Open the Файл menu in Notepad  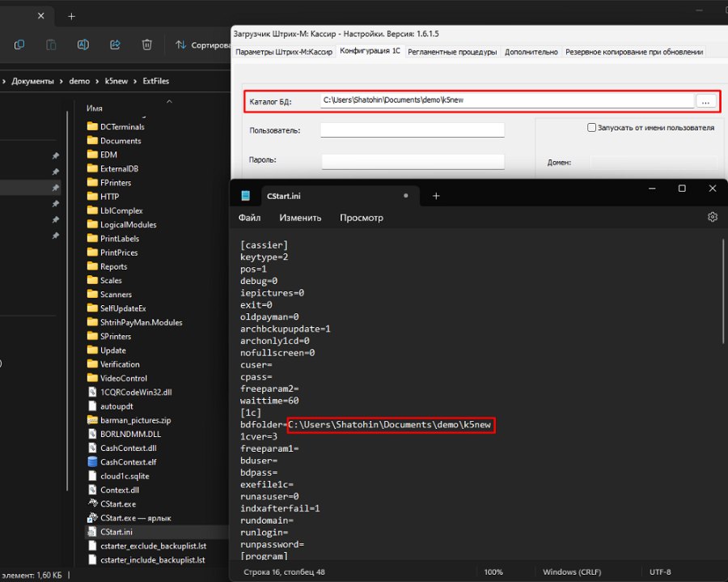[249, 218]
